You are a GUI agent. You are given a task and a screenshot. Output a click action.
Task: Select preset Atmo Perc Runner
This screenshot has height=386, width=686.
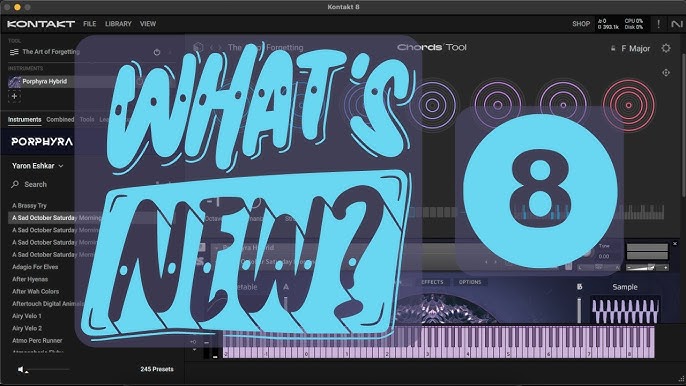coord(37,340)
